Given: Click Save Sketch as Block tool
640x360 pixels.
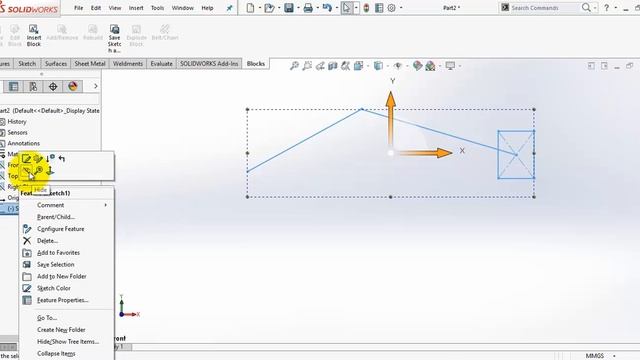Looking at the screenshot, I should tap(114, 38).
